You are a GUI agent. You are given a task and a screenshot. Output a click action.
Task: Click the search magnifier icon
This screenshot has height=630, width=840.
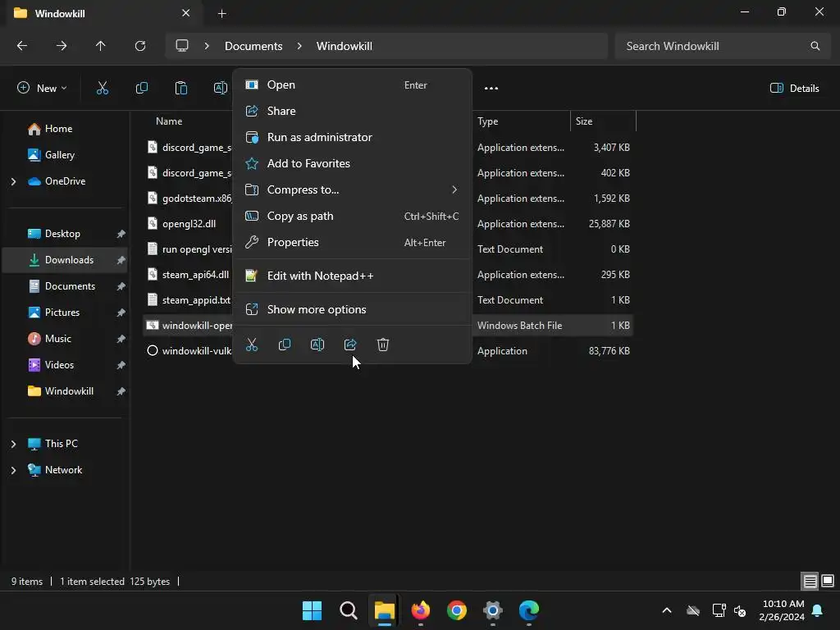tap(815, 46)
